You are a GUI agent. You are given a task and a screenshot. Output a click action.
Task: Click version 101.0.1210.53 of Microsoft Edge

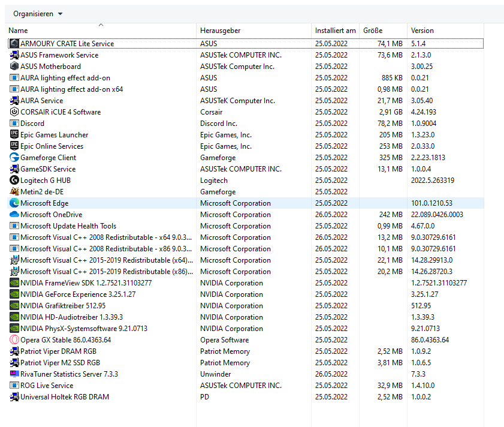pyautogui.click(x=431, y=203)
